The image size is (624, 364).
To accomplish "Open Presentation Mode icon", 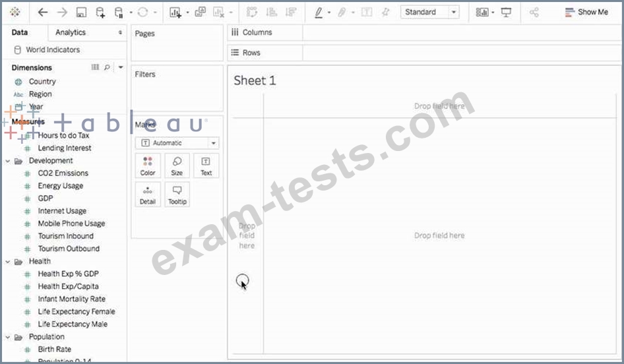I will pyautogui.click(x=506, y=13).
